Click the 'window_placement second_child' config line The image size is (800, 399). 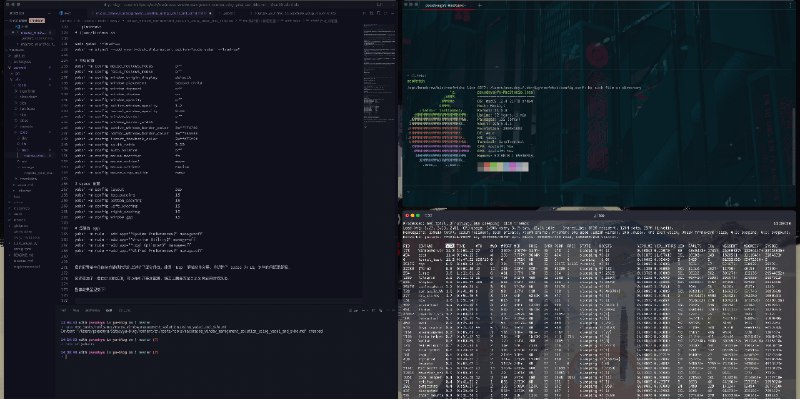click(139, 83)
